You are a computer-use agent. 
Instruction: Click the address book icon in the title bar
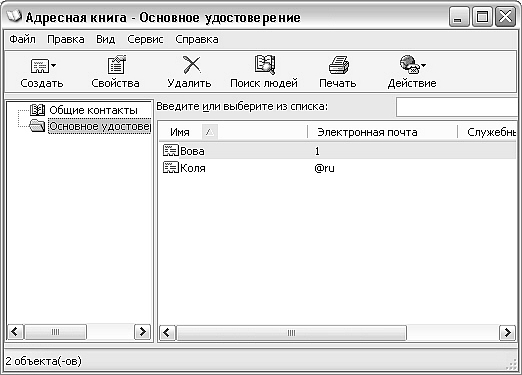(14, 16)
